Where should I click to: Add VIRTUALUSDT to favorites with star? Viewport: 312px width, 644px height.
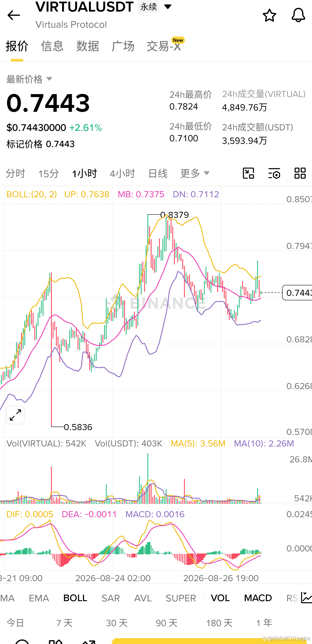tap(269, 15)
